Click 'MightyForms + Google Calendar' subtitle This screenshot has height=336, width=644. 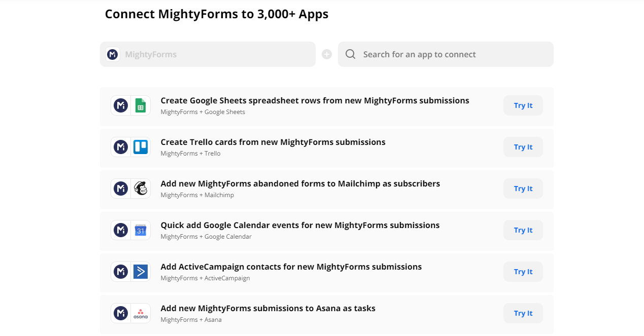206,237
